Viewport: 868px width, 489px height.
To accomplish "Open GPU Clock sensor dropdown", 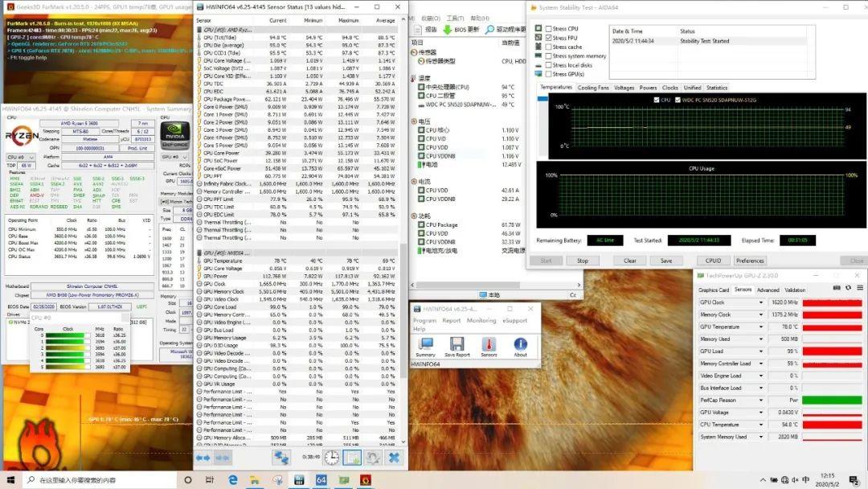I will [761, 302].
